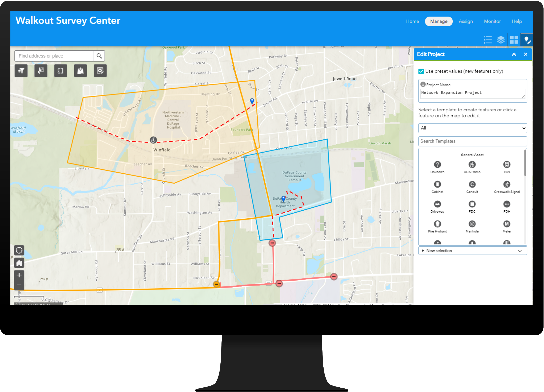
Task: Open the All template filter dropdown
Action: (x=472, y=128)
